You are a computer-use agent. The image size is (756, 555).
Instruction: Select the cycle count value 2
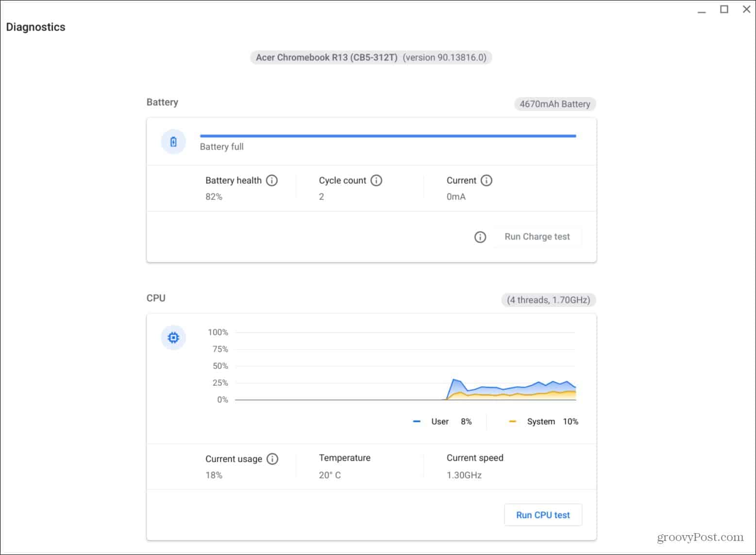[321, 196]
